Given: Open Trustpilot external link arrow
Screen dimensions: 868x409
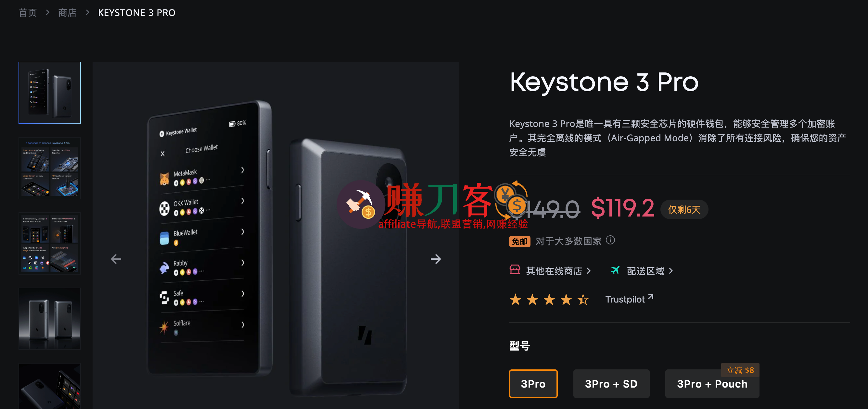Looking at the screenshot, I should 651,297.
